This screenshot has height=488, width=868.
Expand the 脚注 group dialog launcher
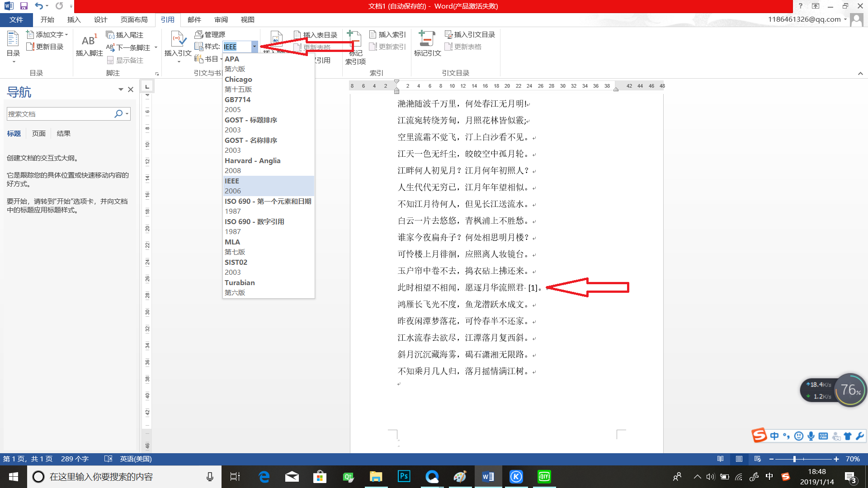[157, 74]
